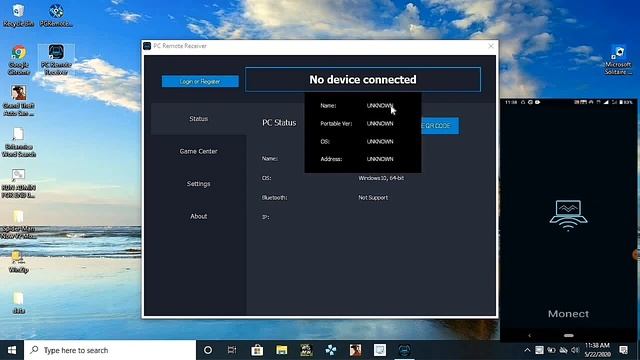Open the Status tab in sidebar

click(x=198, y=119)
